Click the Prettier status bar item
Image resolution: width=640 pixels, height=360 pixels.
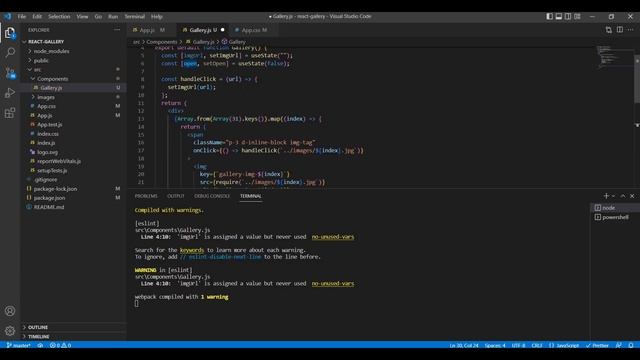[x=597, y=345]
